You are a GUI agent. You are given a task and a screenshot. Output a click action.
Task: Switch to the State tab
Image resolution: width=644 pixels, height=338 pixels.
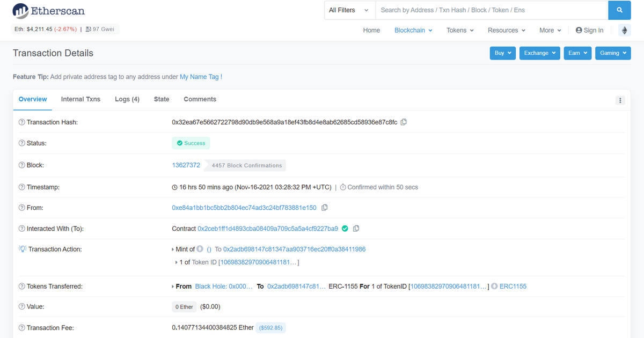point(162,99)
